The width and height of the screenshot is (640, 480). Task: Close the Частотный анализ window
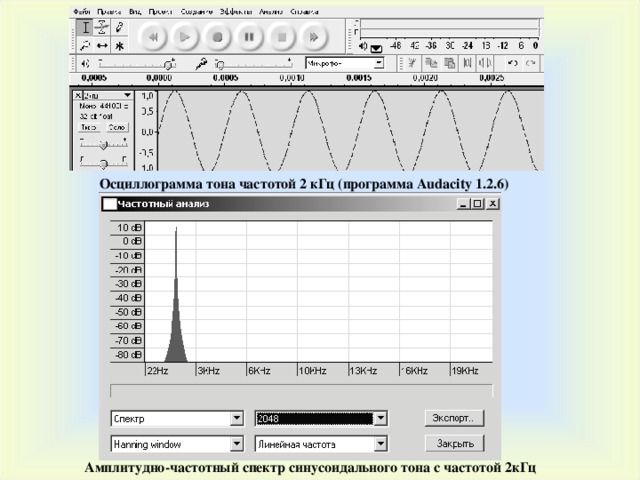(x=493, y=204)
